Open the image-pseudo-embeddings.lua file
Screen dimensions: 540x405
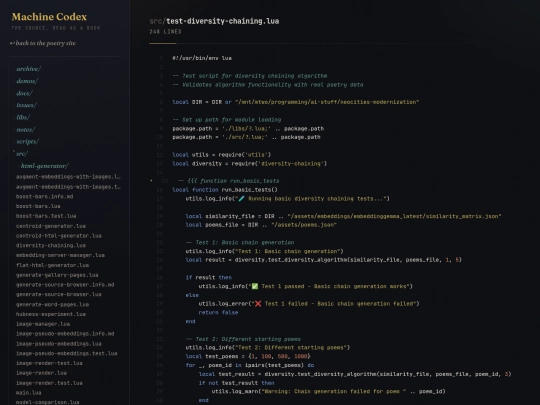[x=59, y=344]
